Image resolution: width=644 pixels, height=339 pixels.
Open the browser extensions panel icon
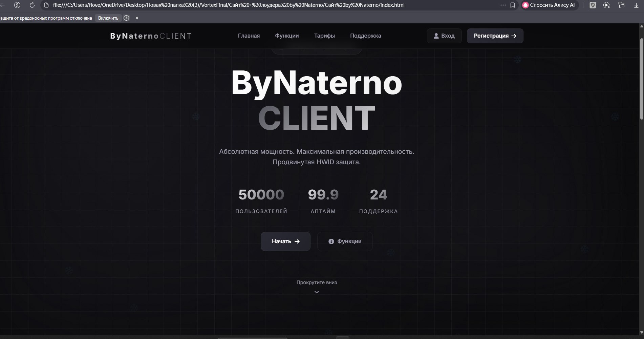pyautogui.click(x=621, y=5)
